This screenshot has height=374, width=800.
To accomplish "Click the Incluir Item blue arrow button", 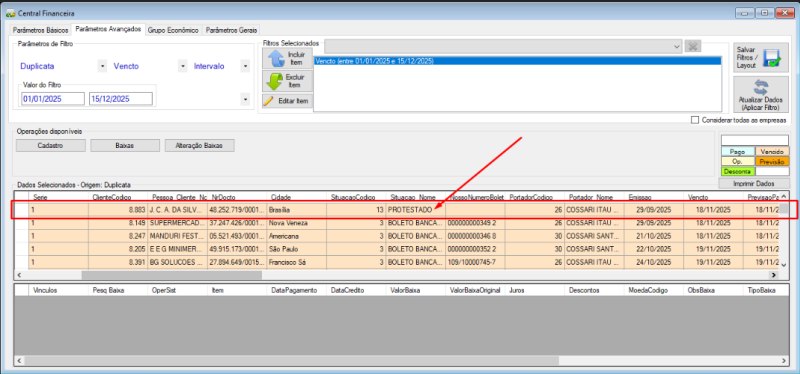I will [287, 59].
